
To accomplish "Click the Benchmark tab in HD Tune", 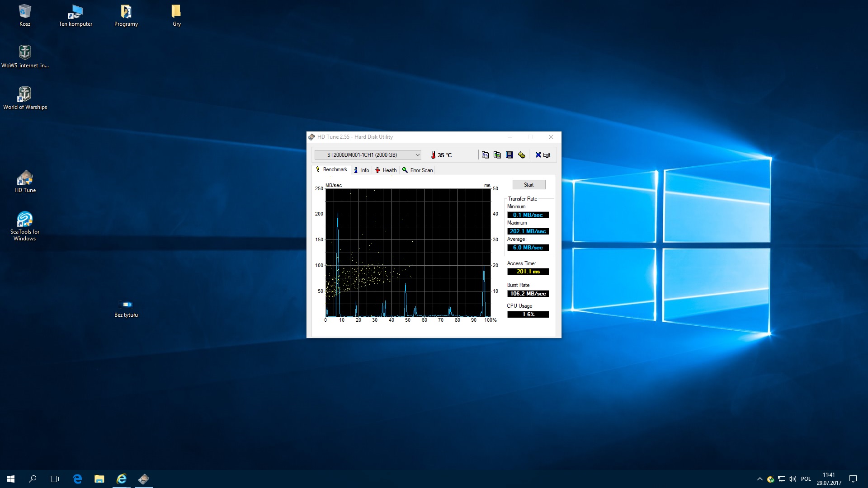I will click(331, 170).
